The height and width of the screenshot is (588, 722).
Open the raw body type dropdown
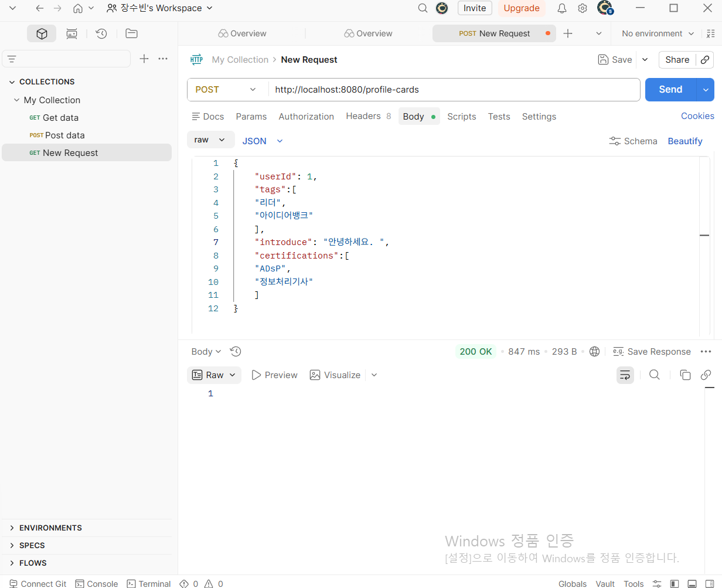(210, 140)
